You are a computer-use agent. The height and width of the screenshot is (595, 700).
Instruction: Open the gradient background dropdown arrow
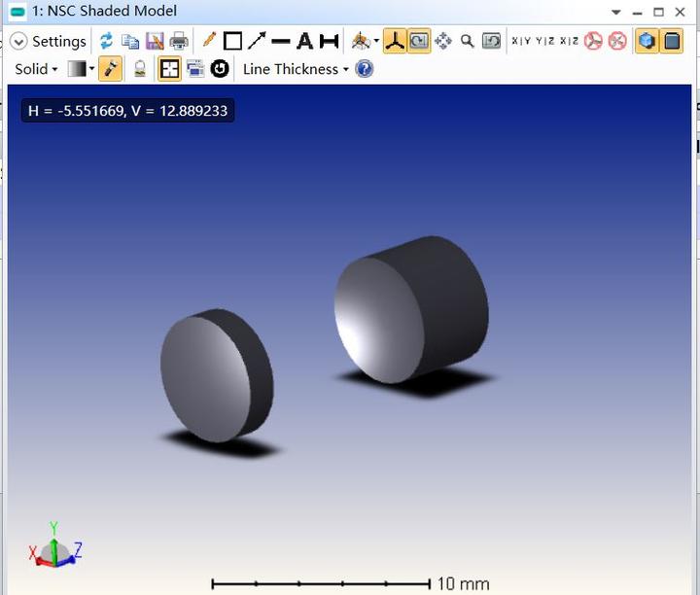[x=91, y=68]
